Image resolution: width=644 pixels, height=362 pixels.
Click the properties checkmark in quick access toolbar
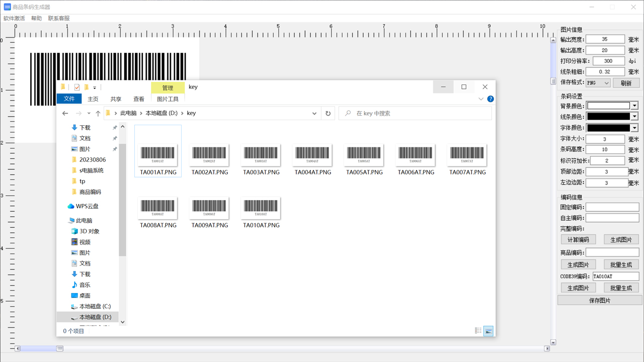(x=76, y=87)
